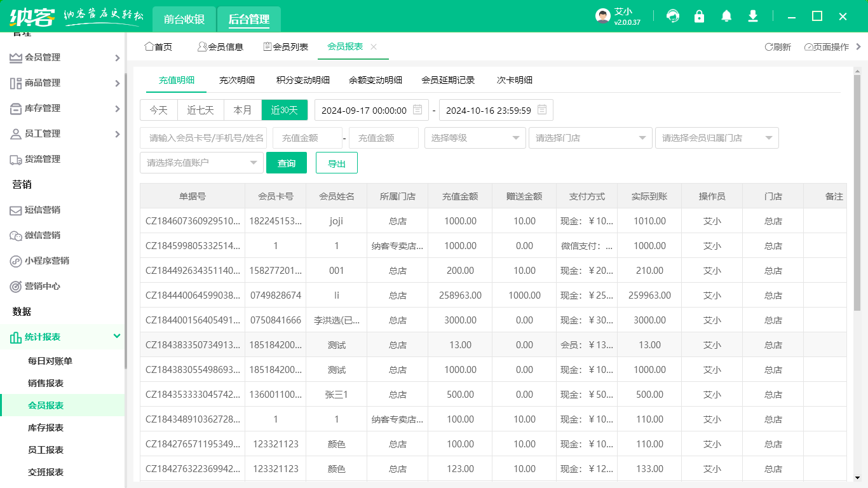This screenshot has width=868, height=488.
Task: Select the 近七天 date range option
Action: (200, 110)
